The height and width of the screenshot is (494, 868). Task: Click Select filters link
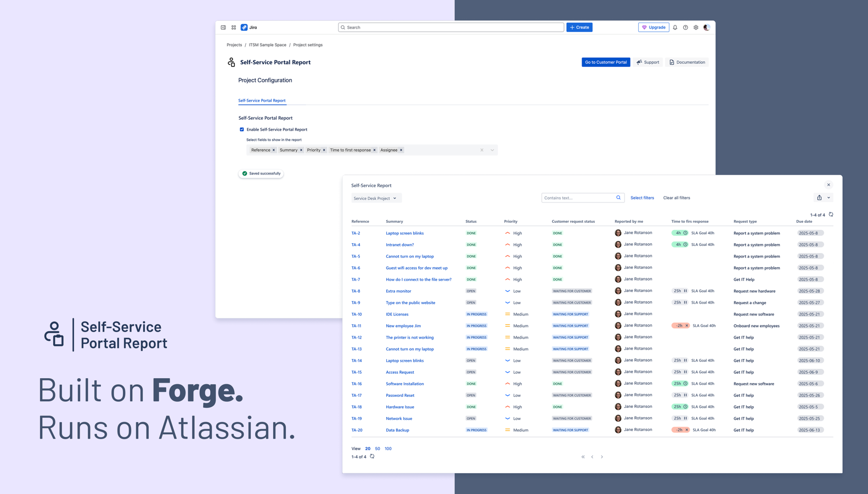[x=642, y=198]
